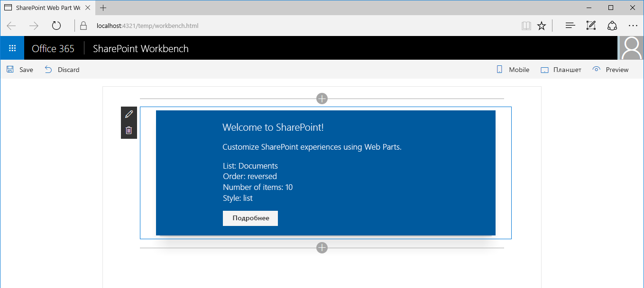Viewport: 644px width, 288px height.
Task: Click "List: Documents" text
Action: coord(250,166)
